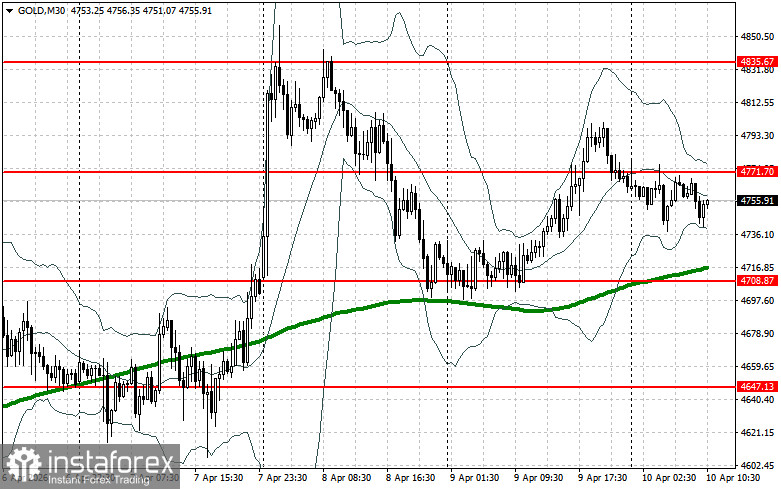
Task: Click the 8 Apr 08:30 time label
Action: pos(346,478)
